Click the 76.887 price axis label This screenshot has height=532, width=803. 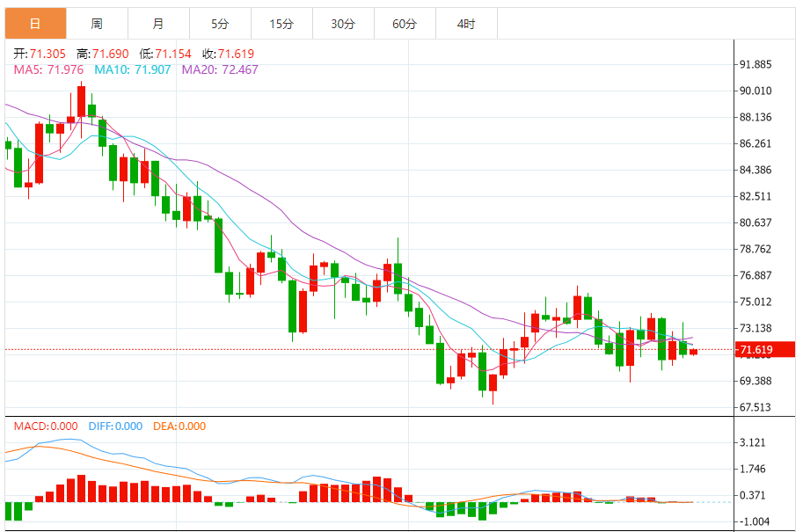click(756, 275)
